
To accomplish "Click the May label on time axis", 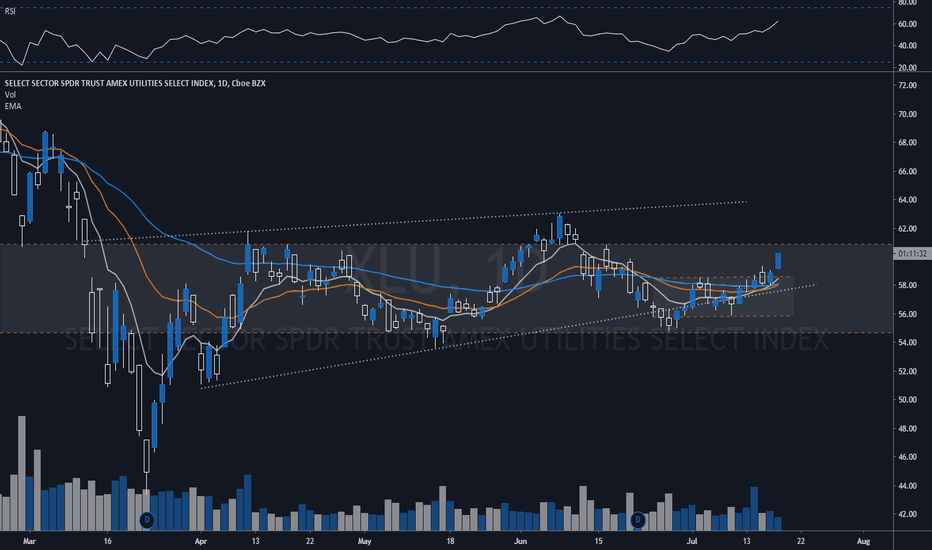I will pos(364,541).
